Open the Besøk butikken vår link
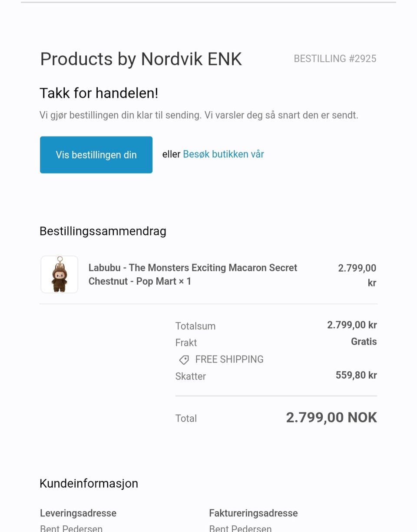 pyautogui.click(x=223, y=154)
